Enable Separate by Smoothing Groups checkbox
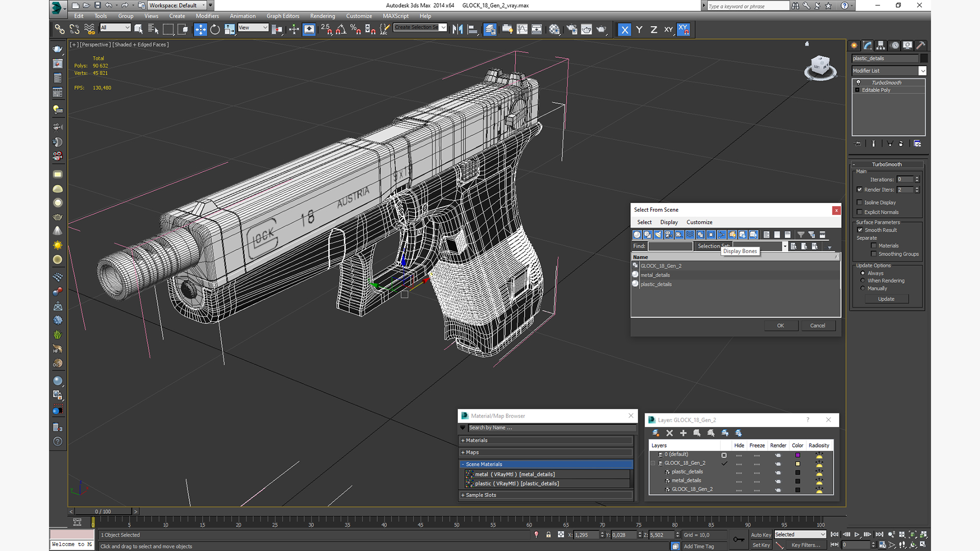 click(874, 254)
